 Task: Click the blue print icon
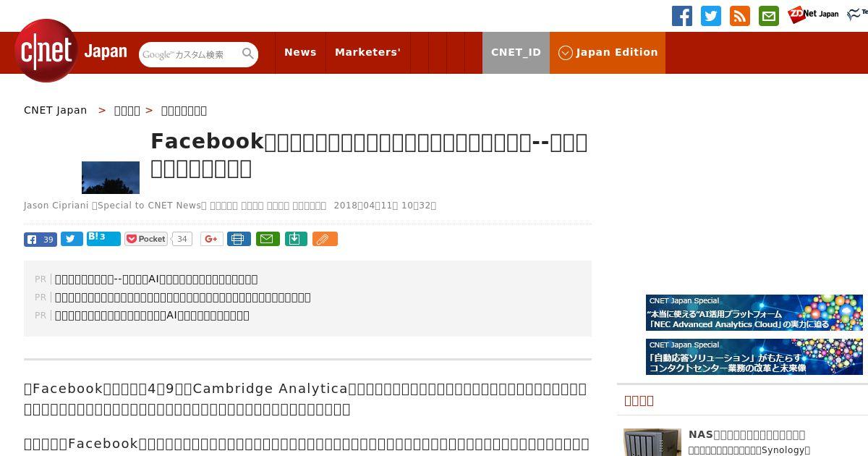239,239
